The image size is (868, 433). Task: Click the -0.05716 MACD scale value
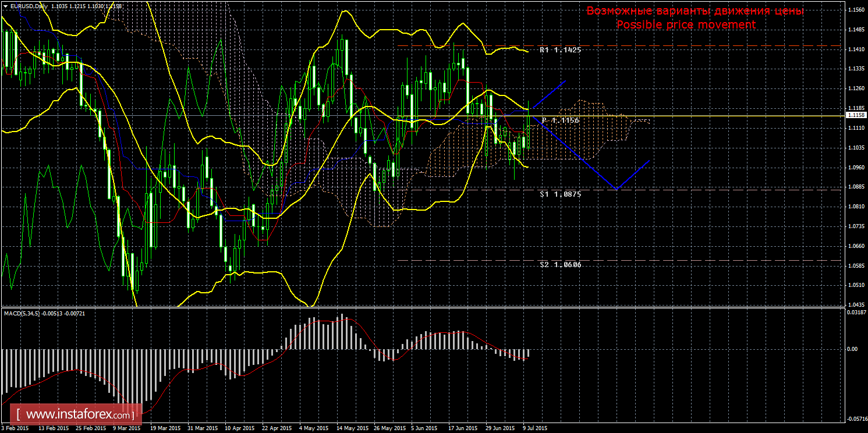coord(855,418)
